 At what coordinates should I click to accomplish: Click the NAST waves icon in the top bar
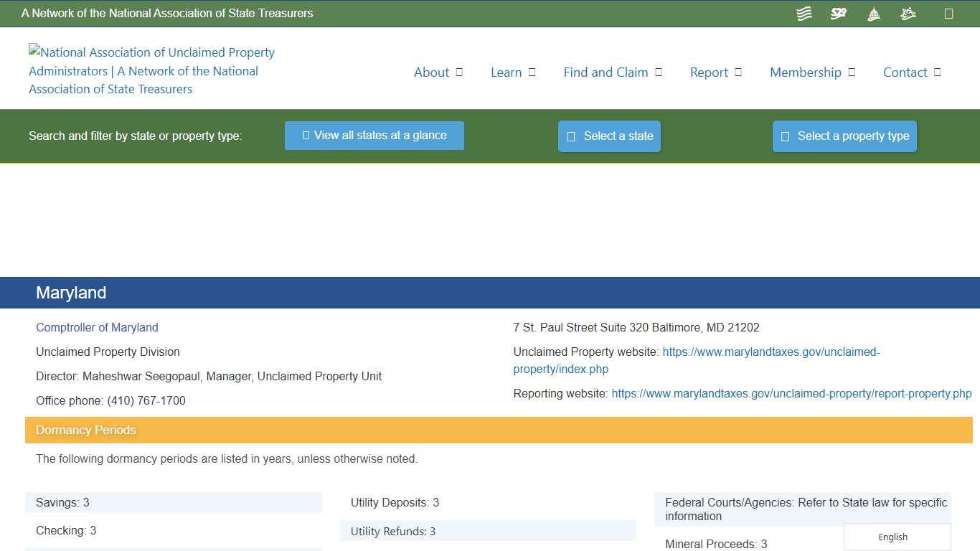804,13
